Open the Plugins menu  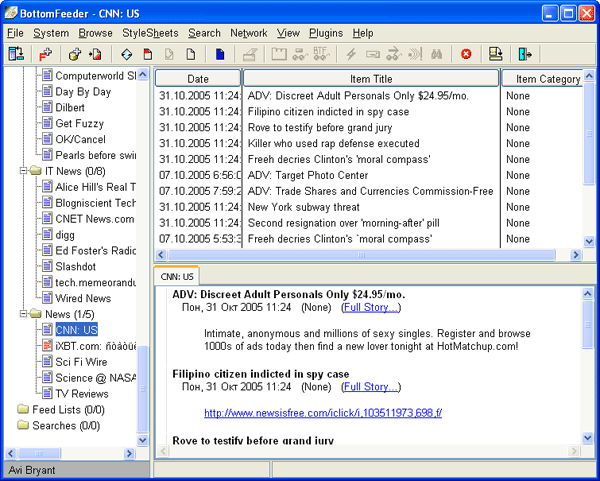(325, 33)
